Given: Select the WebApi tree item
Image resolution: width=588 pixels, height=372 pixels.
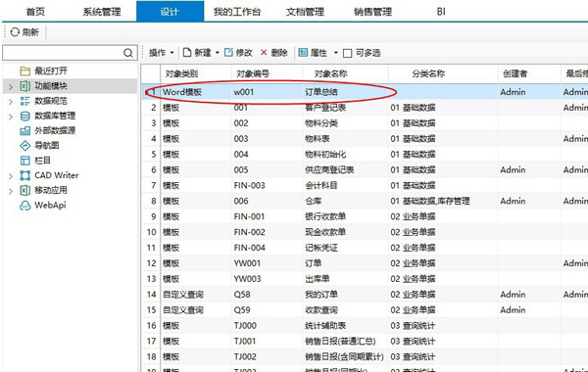Looking at the screenshot, I should 50,206.
